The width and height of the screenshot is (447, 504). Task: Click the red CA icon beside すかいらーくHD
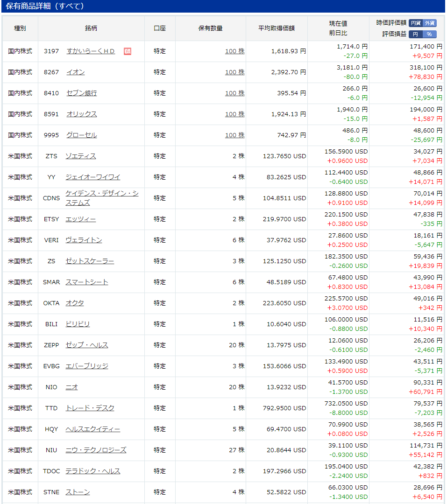pos(128,51)
